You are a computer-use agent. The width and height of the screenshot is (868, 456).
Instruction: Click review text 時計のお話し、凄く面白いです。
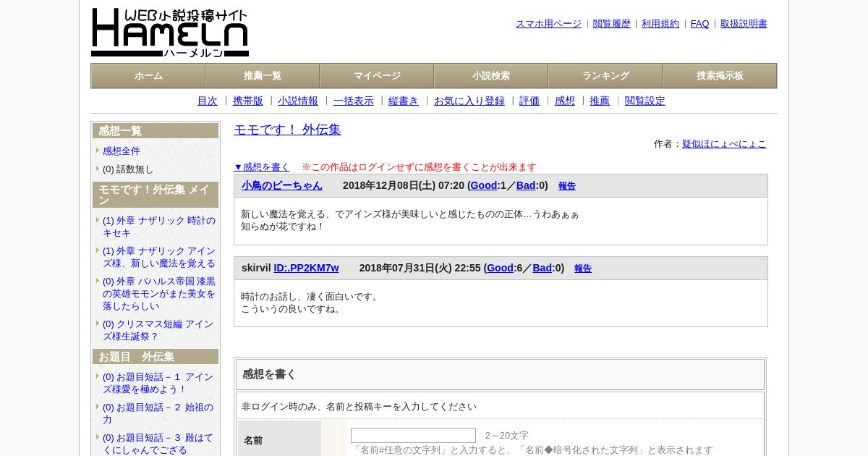point(310,297)
